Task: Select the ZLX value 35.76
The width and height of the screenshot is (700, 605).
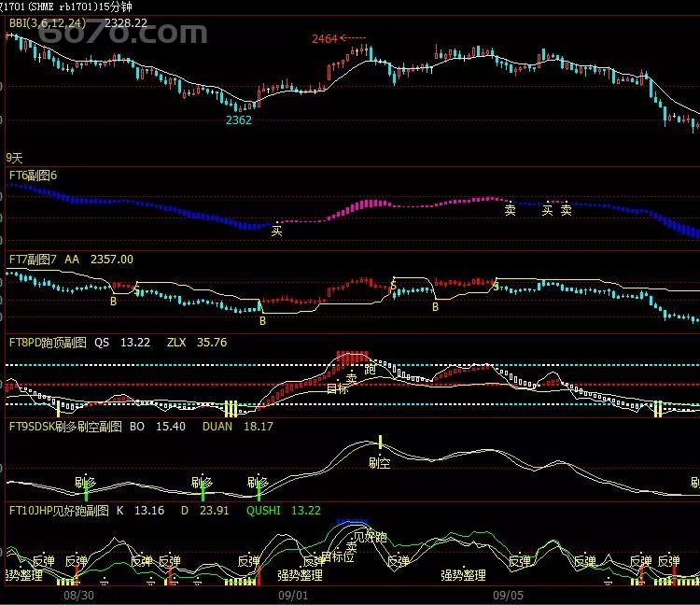Action: coord(212,343)
